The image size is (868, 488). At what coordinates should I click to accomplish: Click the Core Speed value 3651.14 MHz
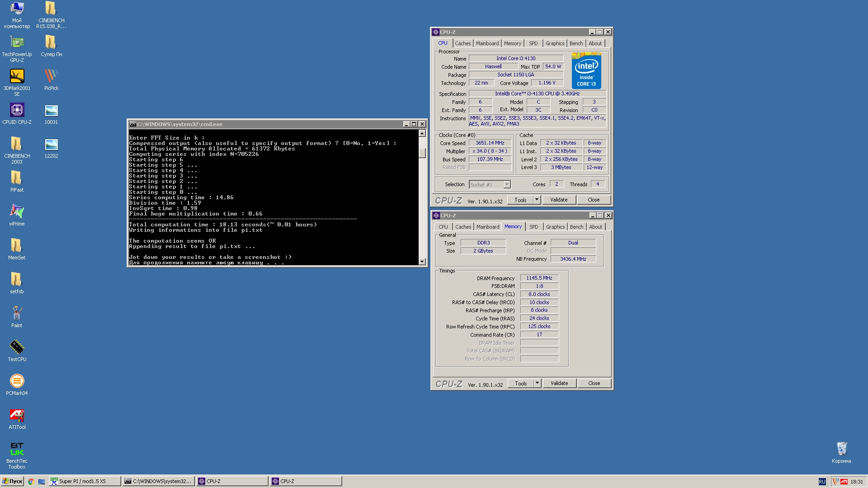(x=490, y=143)
